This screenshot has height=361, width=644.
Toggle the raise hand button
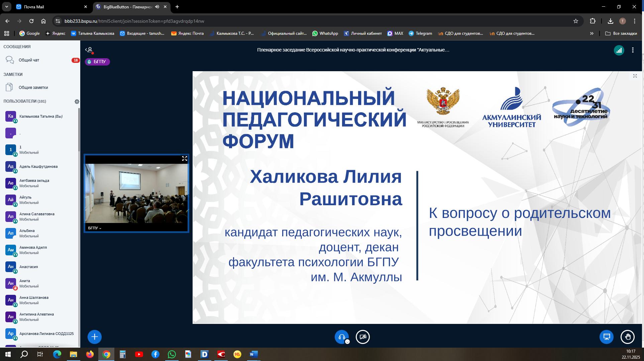(x=627, y=337)
